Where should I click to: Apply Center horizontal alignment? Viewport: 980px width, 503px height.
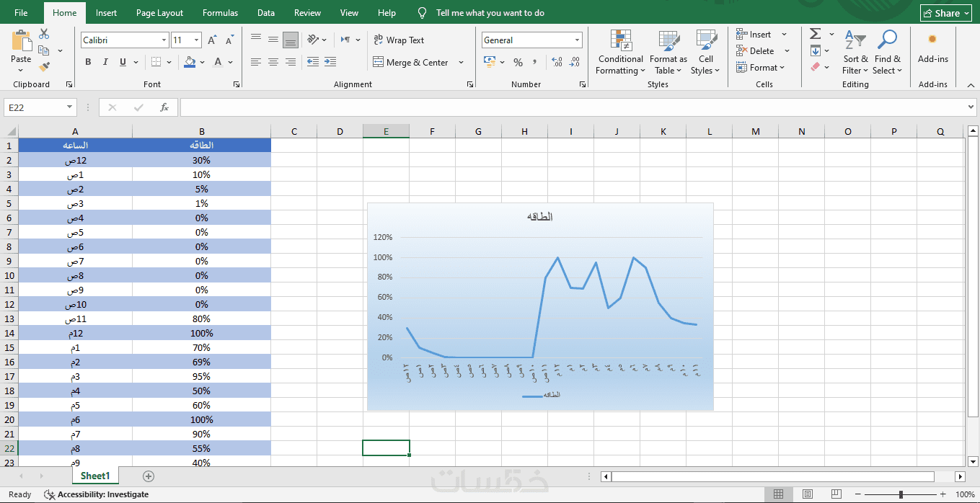(273, 63)
